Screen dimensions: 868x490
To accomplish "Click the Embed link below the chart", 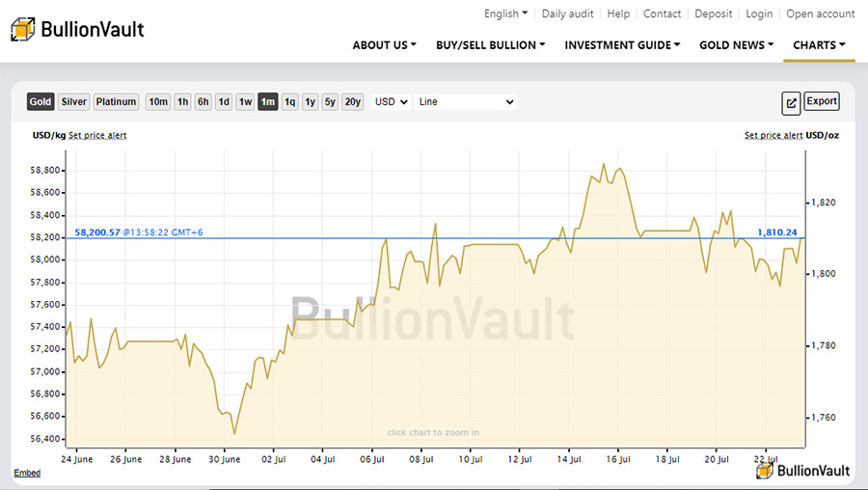I will [27, 473].
